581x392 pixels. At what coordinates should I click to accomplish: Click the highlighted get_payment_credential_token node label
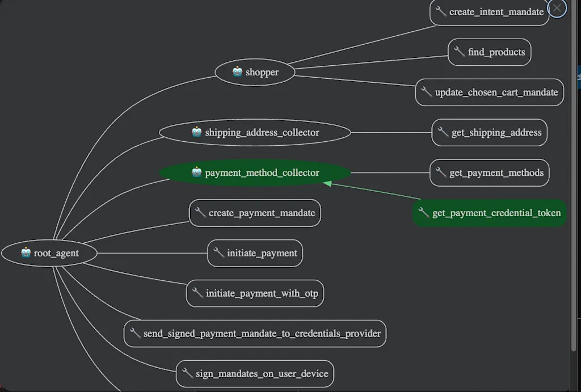coord(496,213)
